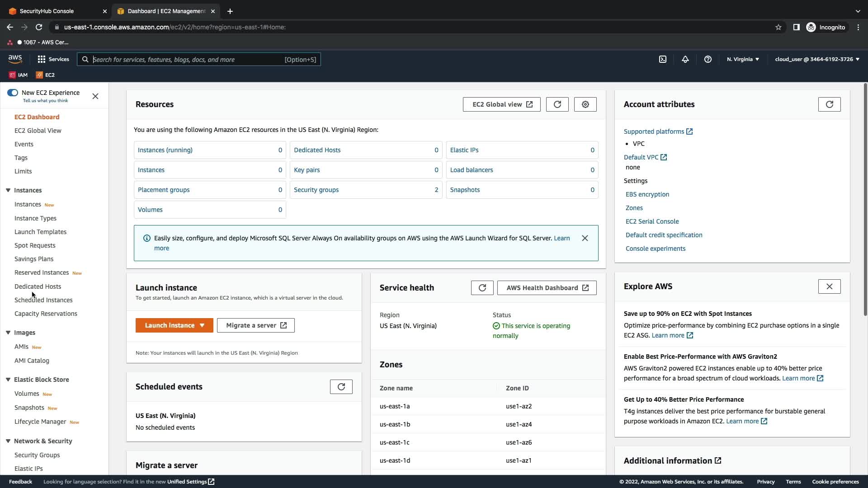The image size is (868, 488).
Task: Refresh the Resources panel
Action: click(557, 104)
